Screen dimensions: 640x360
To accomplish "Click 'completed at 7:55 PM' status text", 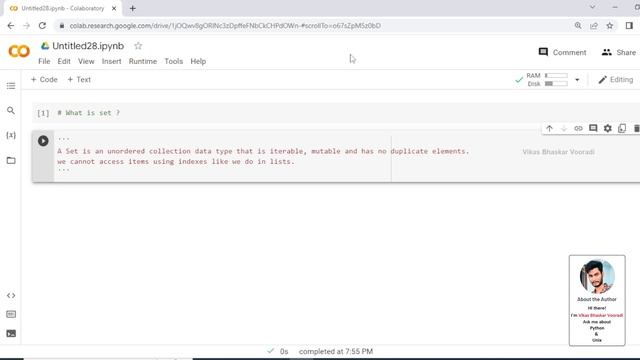I will (336, 351).
